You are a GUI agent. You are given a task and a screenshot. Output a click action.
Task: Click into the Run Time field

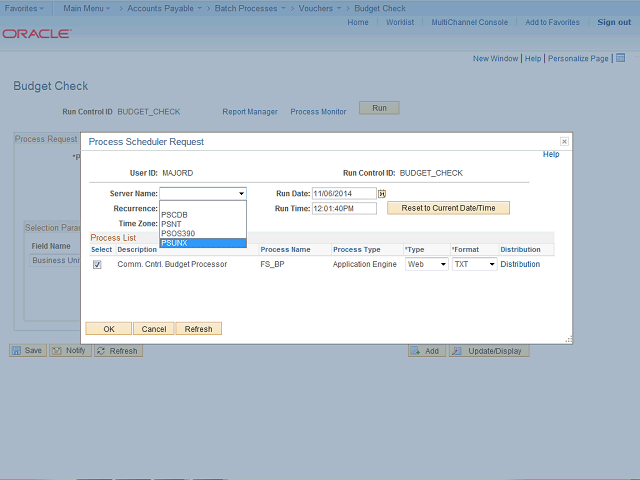[x=343, y=209]
